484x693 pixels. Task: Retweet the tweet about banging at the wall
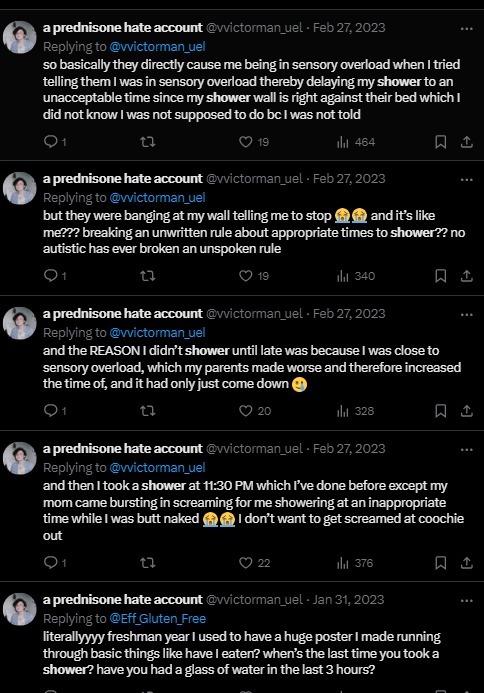tap(148, 276)
